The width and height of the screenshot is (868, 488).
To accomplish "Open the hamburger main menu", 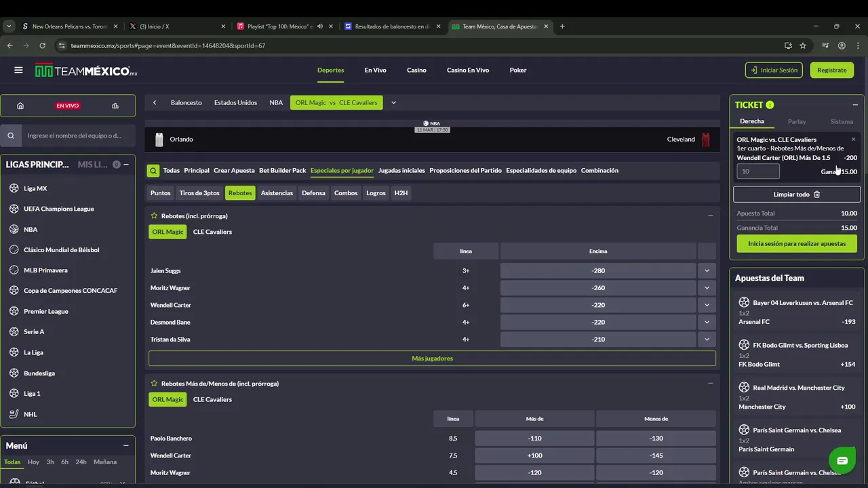I will (x=18, y=70).
